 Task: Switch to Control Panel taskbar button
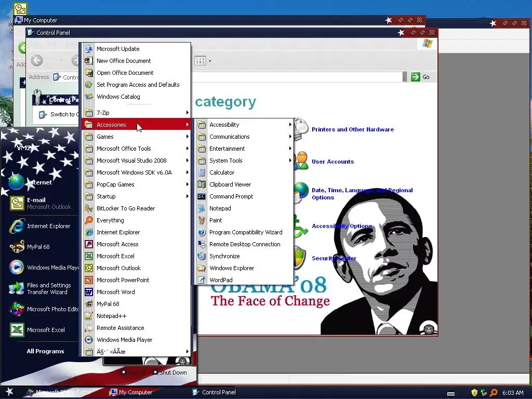pos(214,392)
